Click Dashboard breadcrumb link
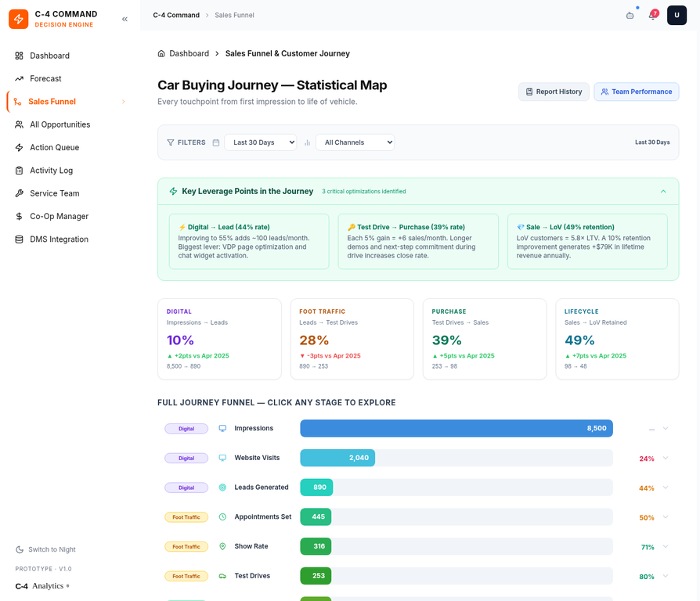 pos(189,53)
